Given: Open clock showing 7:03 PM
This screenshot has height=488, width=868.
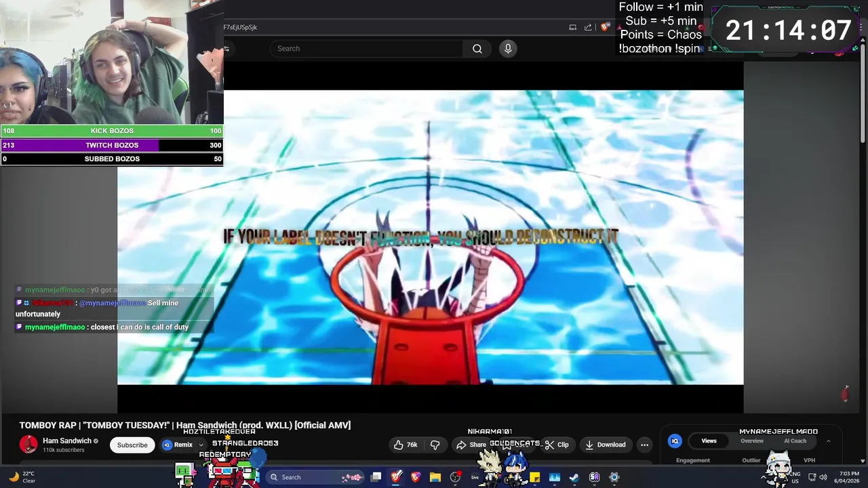Looking at the screenshot, I should [x=848, y=477].
